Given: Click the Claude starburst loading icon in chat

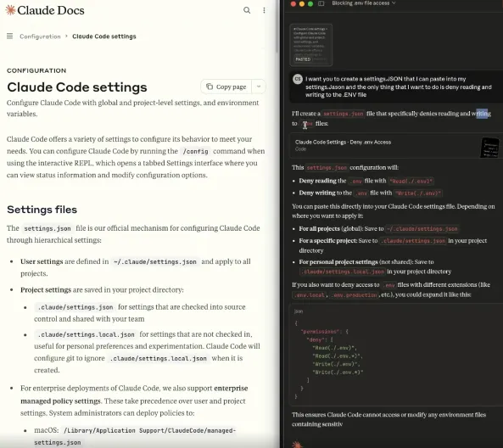Looking at the screenshot, I should point(297,444).
